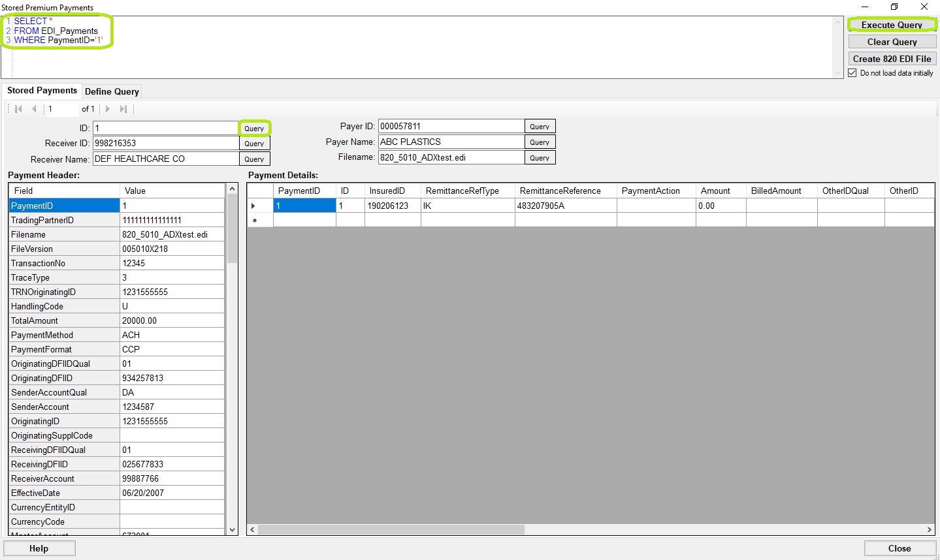Click Query button next to Receiver ID
940x560 pixels.
pos(254,144)
